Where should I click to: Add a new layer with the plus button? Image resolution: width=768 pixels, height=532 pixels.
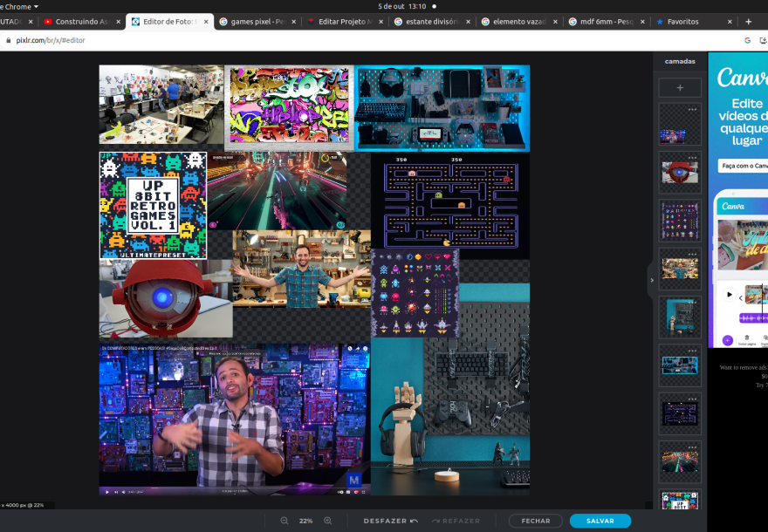[680, 87]
